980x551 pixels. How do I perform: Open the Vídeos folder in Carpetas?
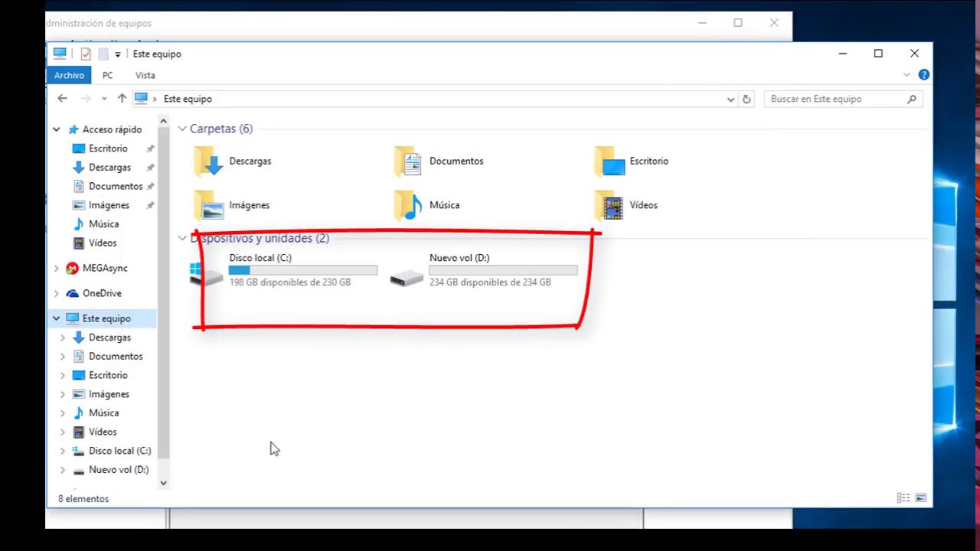point(626,205)
